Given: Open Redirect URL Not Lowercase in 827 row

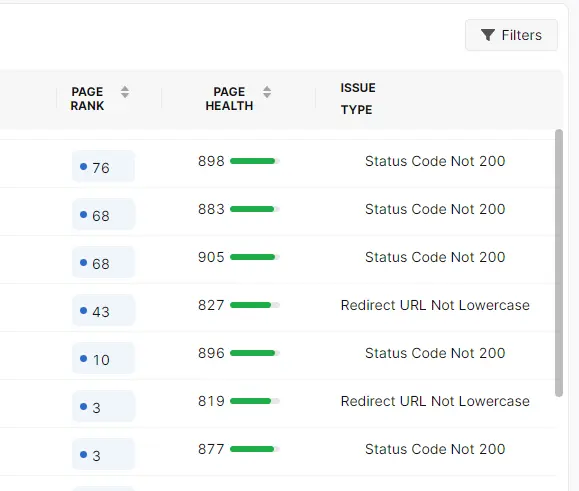Looking at the screenshot, I should coord(435,305).
